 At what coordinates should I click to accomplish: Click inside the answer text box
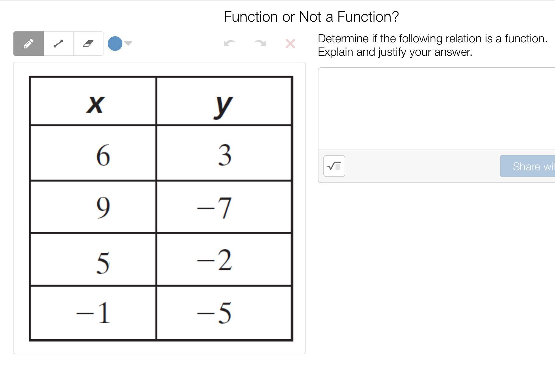pos(435,109)
